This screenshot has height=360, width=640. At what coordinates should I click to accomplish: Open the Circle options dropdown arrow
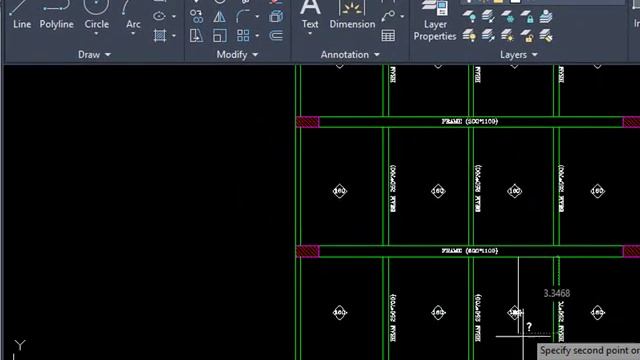coord(96,34)
